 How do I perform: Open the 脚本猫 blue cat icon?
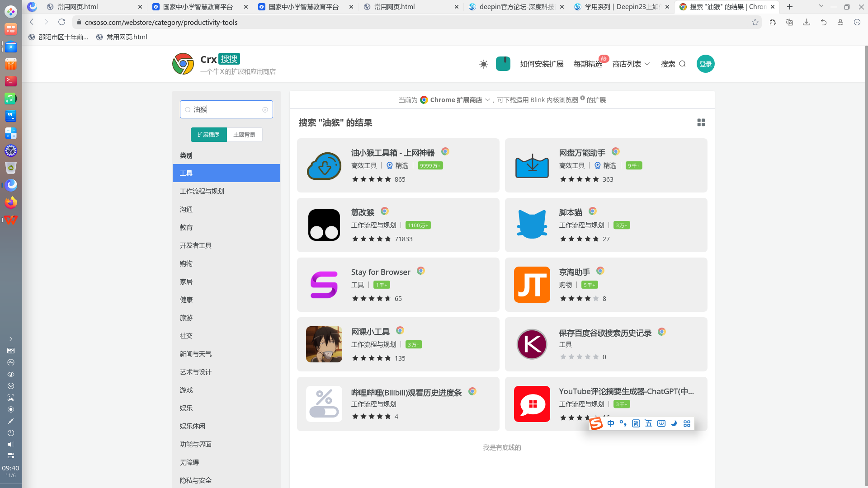pos(532,224)
